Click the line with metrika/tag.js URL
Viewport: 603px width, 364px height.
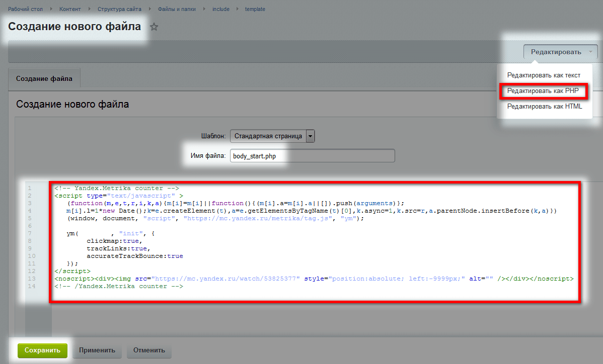[x=215, y=219]
